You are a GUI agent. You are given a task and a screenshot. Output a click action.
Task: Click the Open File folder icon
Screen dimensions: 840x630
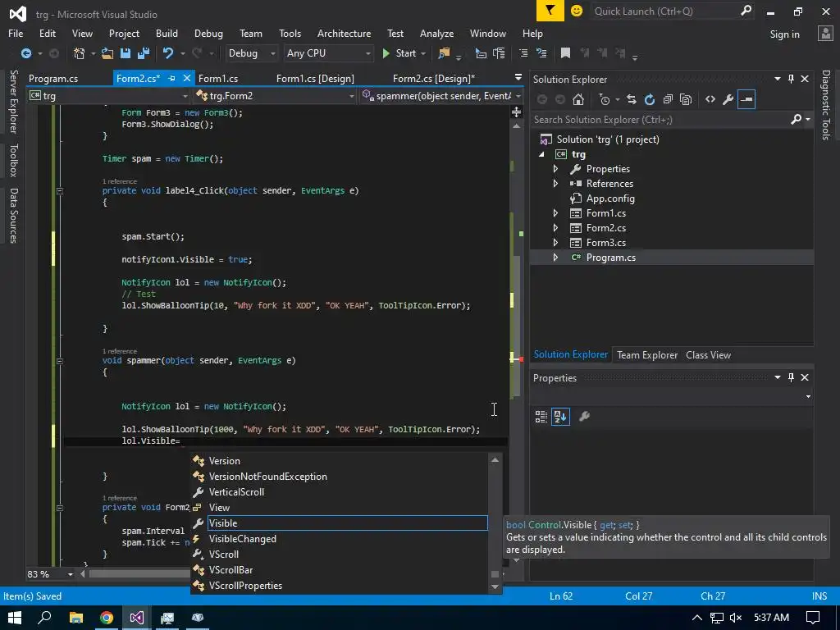point(107,53)
